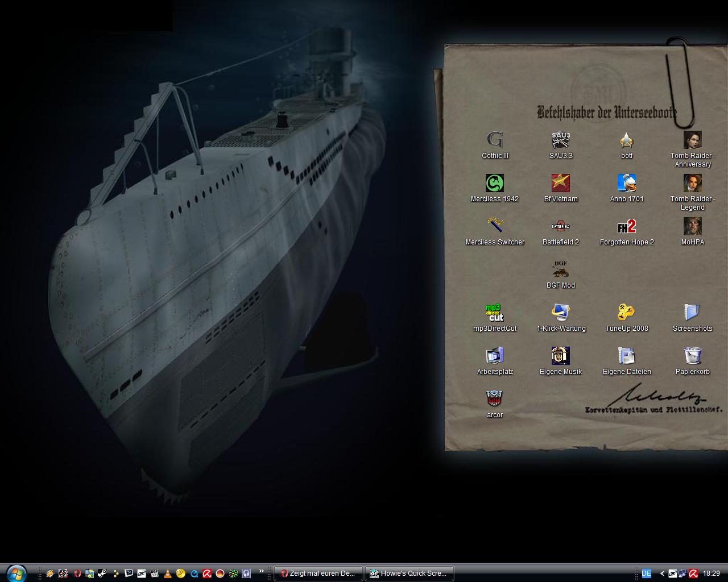Viewport: 728px width, 582px height.
Task: Launch the mp3DirectCut shortcut
Action: (x=495, y=318)
